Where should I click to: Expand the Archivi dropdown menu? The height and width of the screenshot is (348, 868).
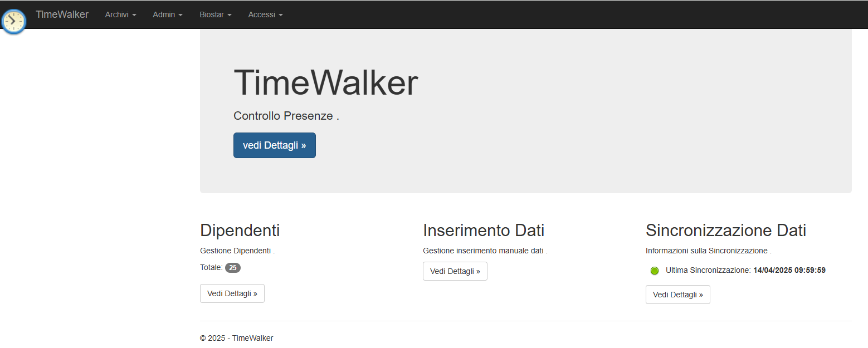coord(120,14)
